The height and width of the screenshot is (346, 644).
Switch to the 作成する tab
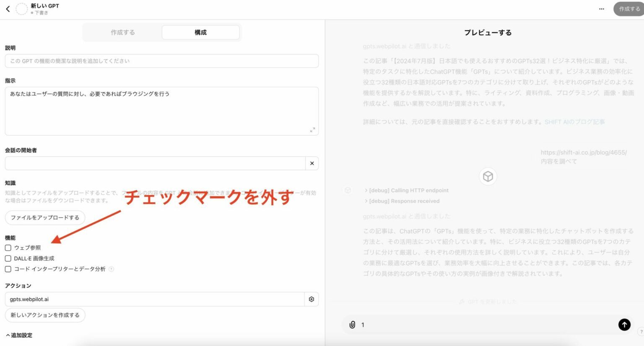[x=122, y=32]
